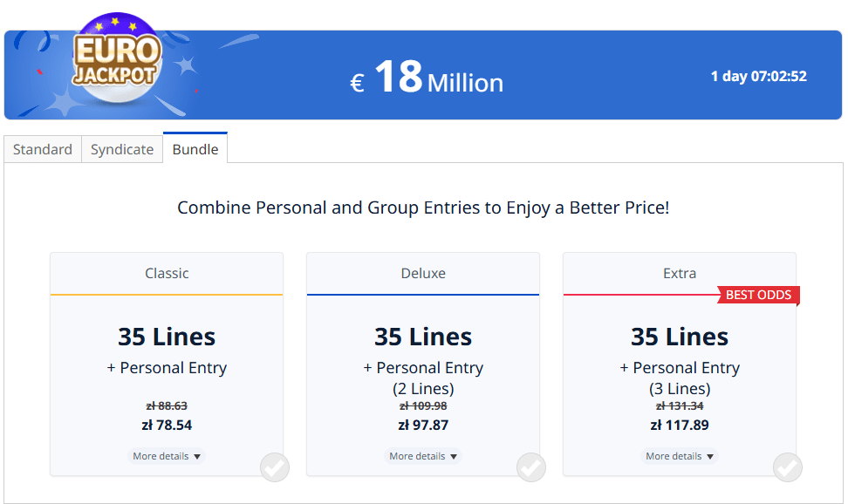Viewport: 848px width, 504px height.
Task: Switch to the Standard tab
Action: point(42,149)
